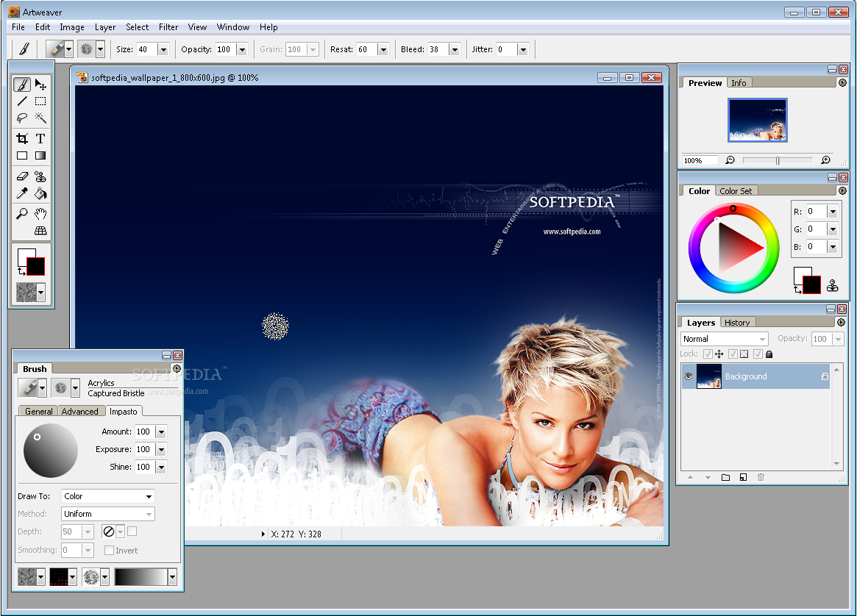
Task: Select the Text tool
Action: (40, 138)
